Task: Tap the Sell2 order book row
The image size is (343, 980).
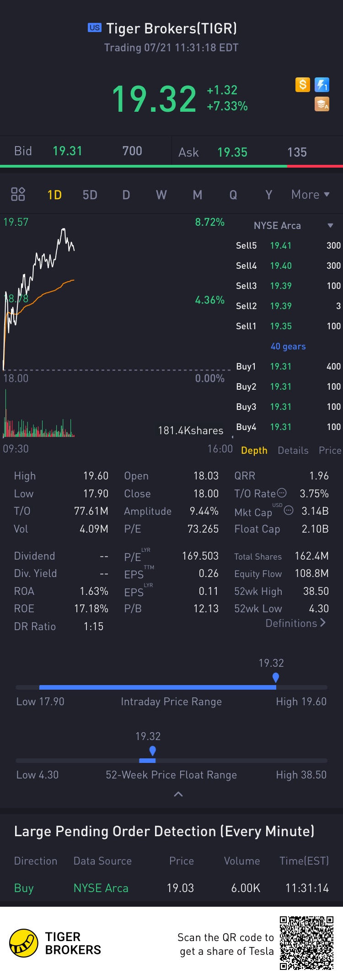Action: click(x=288, y=306)
